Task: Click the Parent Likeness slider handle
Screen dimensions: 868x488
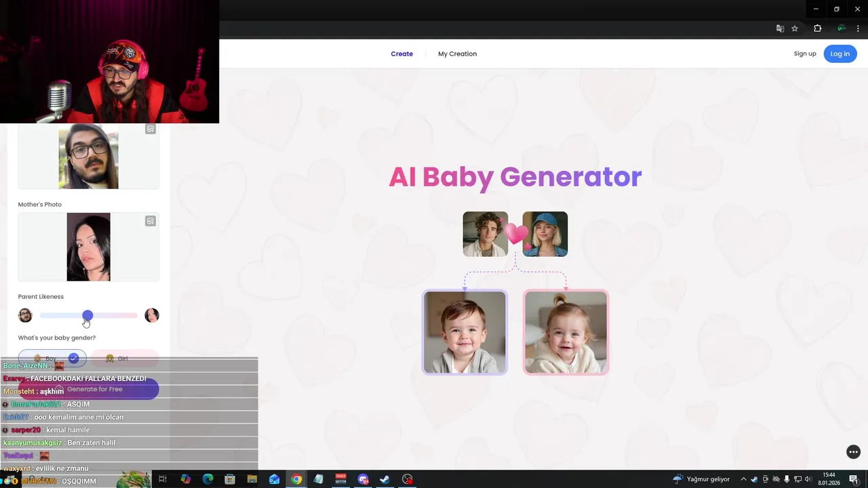Action: click(87, 315)
